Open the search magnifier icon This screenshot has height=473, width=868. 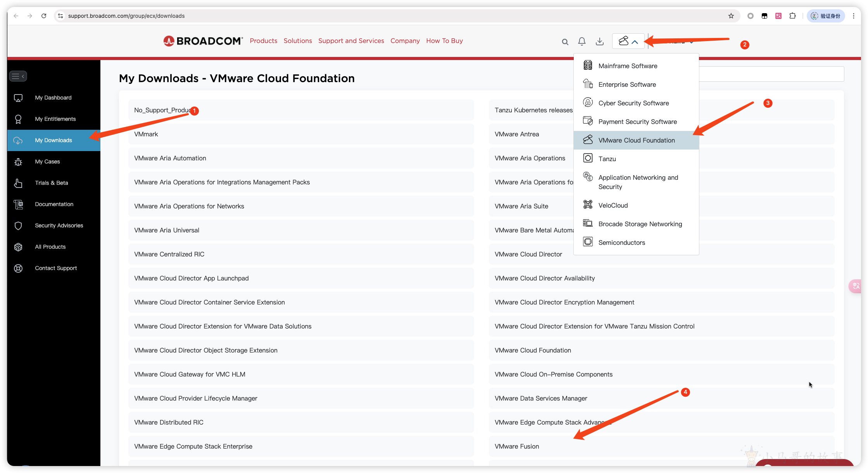tap(565, 42)
